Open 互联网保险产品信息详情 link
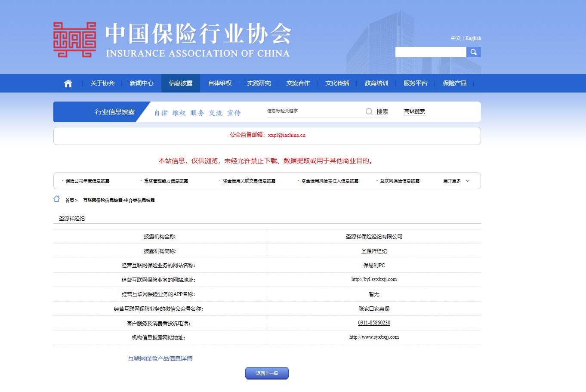Screen dimensions: 586x392 pyautogui.click(x=160, y=358)
